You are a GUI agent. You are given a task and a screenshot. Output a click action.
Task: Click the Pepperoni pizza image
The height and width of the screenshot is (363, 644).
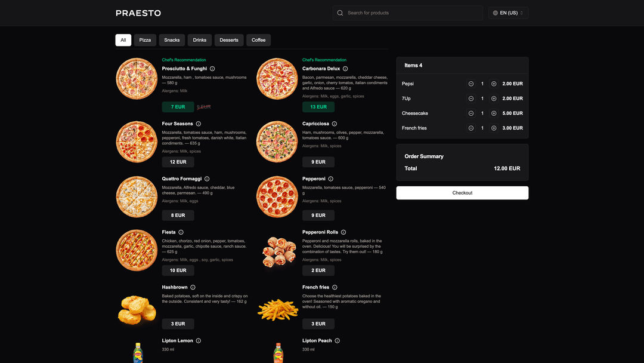click(x=277, y=197)
